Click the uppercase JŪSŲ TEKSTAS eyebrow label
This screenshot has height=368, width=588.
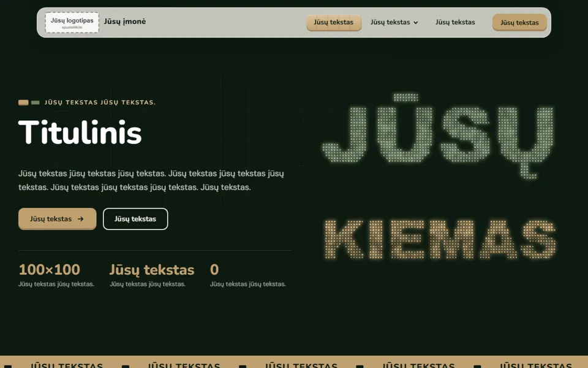100,102
